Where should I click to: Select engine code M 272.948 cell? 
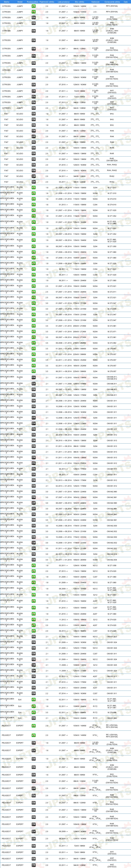pos(112,309)
